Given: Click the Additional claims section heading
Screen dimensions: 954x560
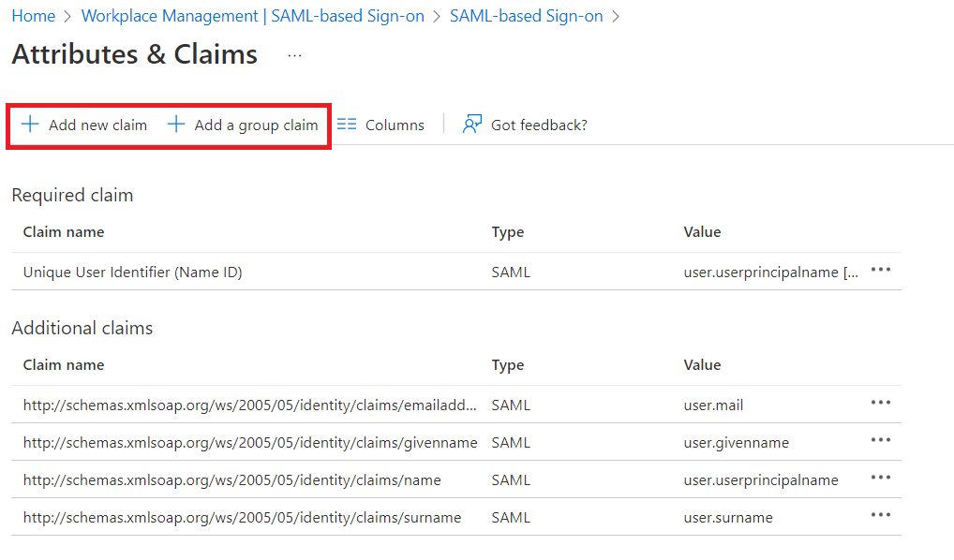Looking at the screenshot, I should 82,329.
